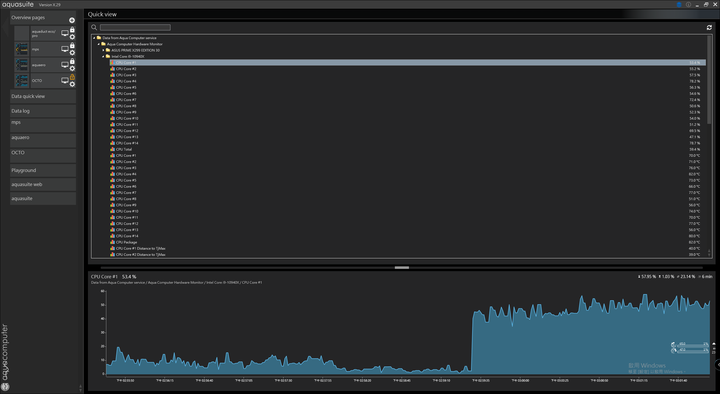
Task: Select highlighted CPU Core #1 load row
Action: pos(408,62)
